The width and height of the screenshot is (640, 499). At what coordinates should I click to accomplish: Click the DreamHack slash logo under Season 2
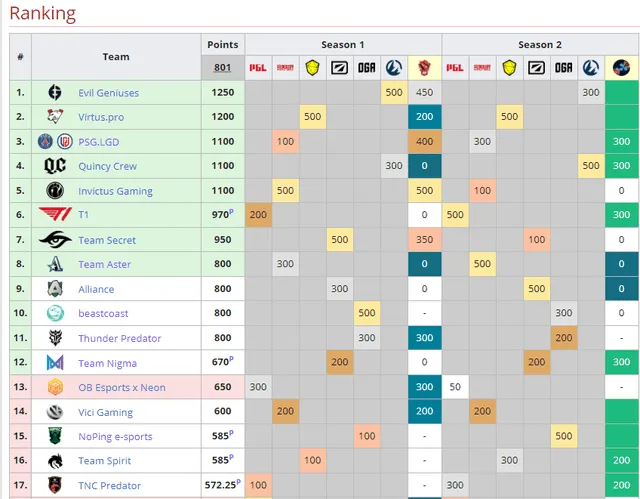tap(536, 68)
